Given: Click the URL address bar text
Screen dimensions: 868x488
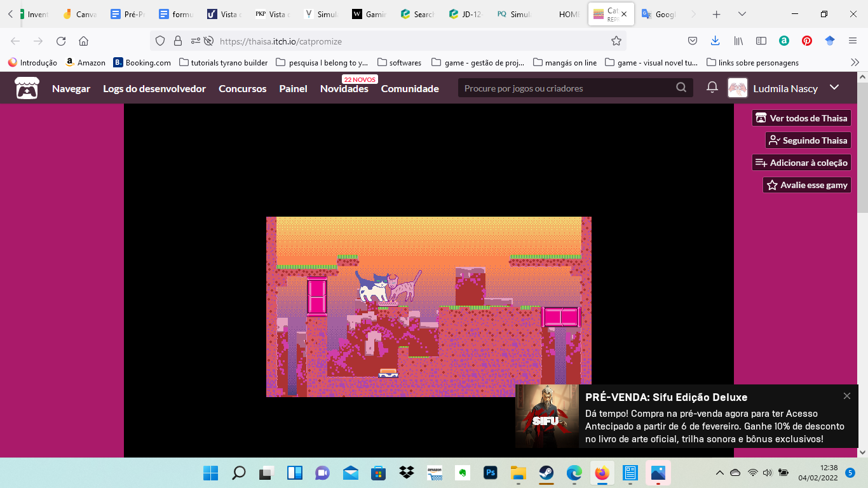Looking at the screenshot, I should [281, 41].
